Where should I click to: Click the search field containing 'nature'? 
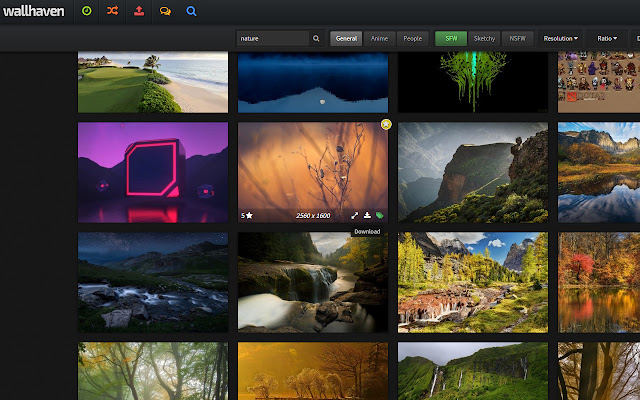tap(273, 39)
